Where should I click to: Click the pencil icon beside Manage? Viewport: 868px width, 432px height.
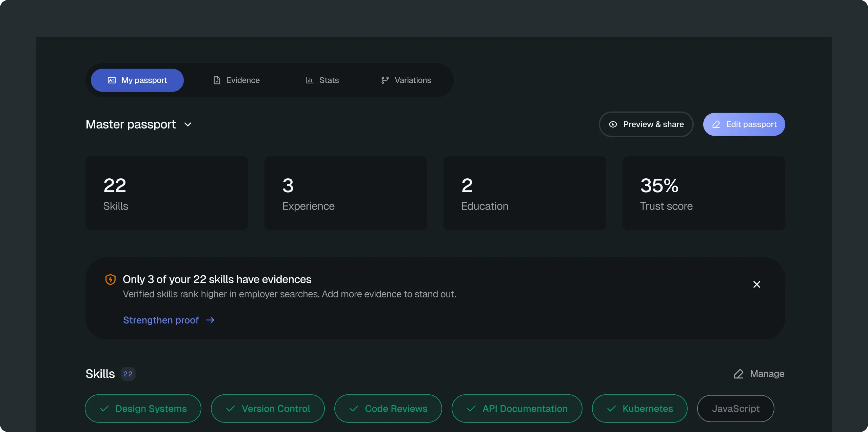[x=738, y=374]
